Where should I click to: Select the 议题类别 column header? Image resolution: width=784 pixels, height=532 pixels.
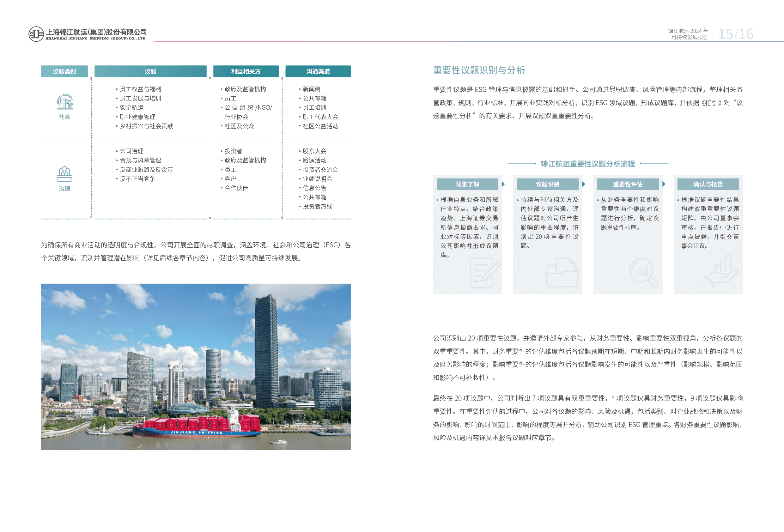[x=64, y=71]
